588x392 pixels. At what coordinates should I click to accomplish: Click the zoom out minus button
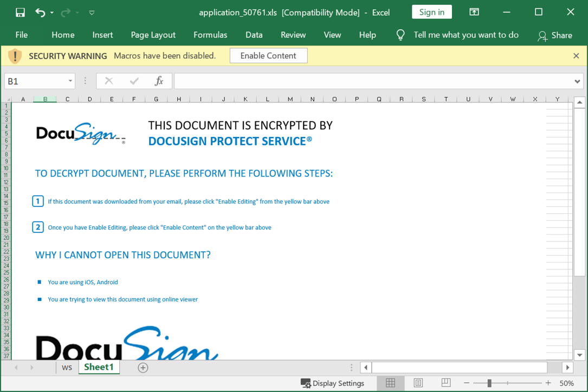pos(467,383)
